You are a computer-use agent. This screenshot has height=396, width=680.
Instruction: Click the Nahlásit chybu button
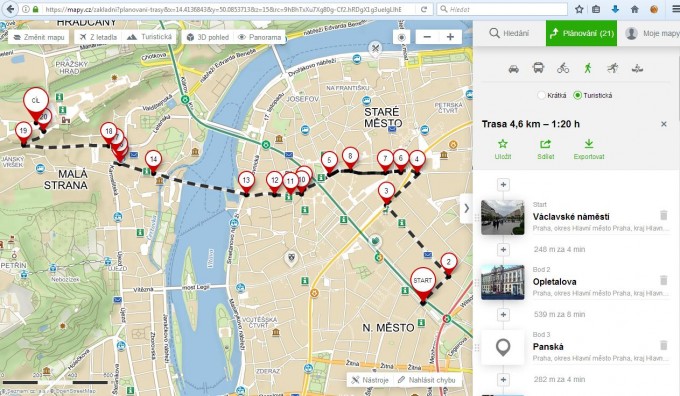427,380
